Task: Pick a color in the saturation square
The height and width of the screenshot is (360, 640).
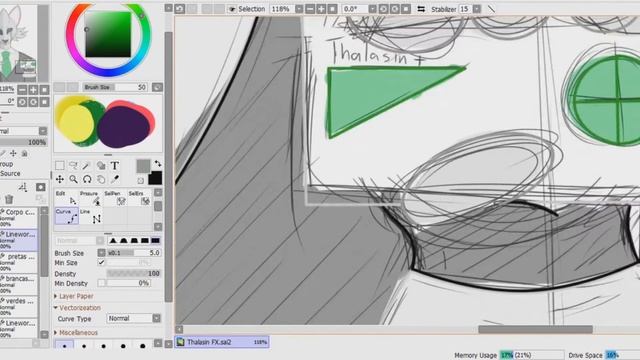Action: (x=108, y=34)
